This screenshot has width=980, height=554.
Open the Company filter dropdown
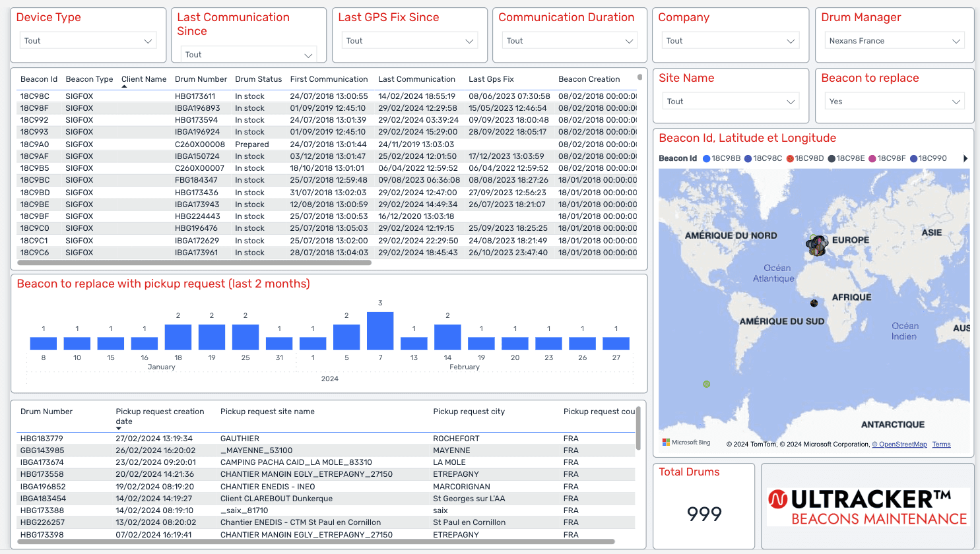[731, 41]
